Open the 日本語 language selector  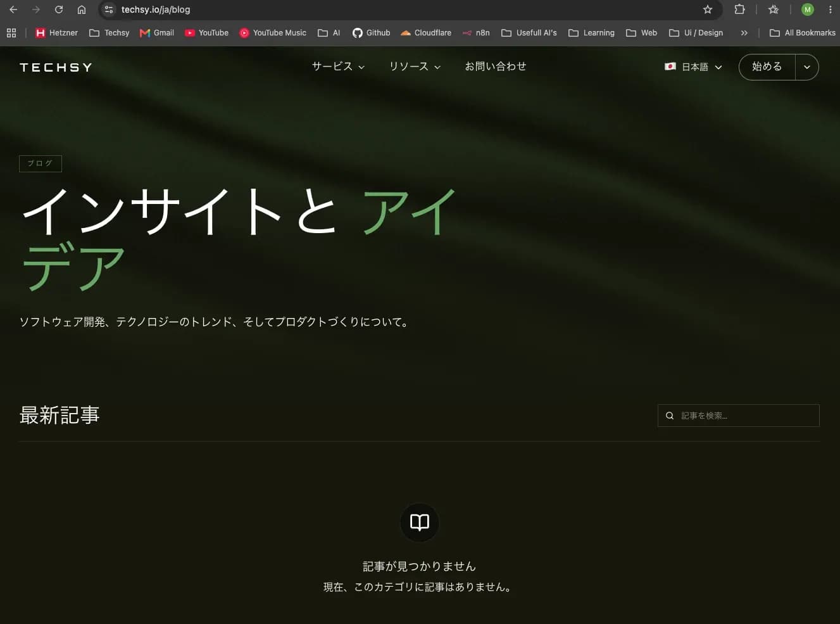pos(694,67)
